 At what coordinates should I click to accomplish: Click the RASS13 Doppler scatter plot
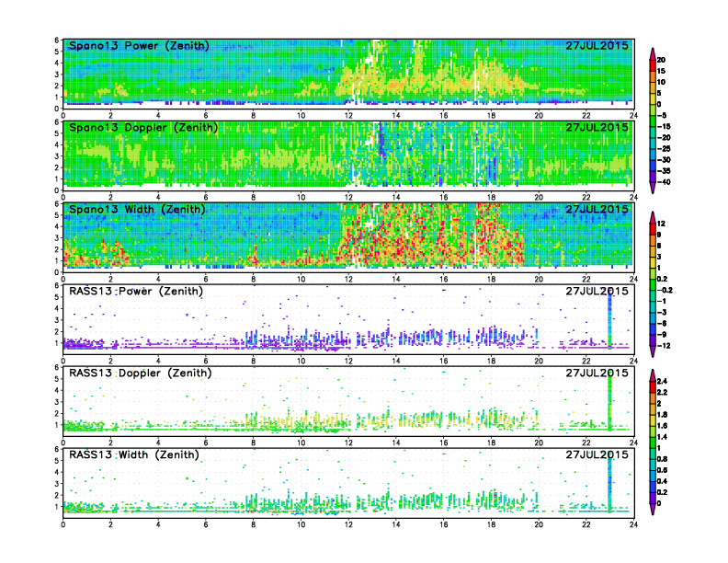[348, 401]
